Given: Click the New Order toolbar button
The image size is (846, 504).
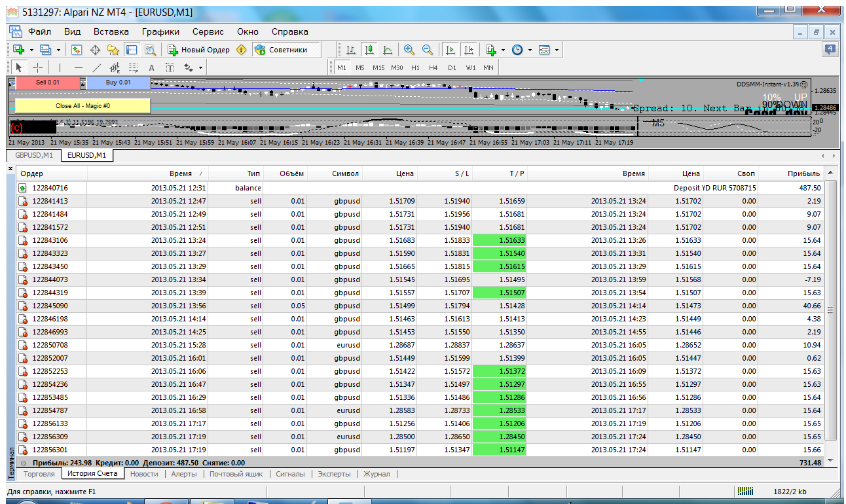Looking at the screenshot, I should coord(198,50).
